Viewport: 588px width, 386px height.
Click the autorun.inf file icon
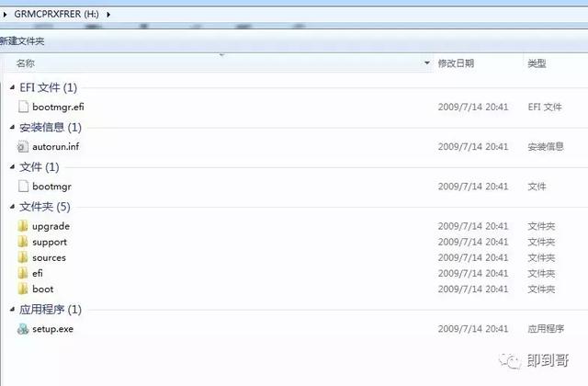pos(23,147)
